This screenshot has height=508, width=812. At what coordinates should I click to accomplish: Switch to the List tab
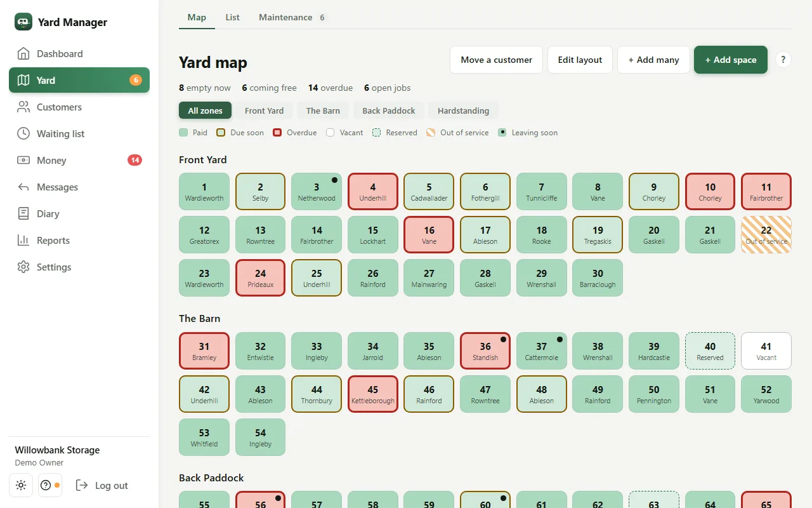tap(233, 17)
